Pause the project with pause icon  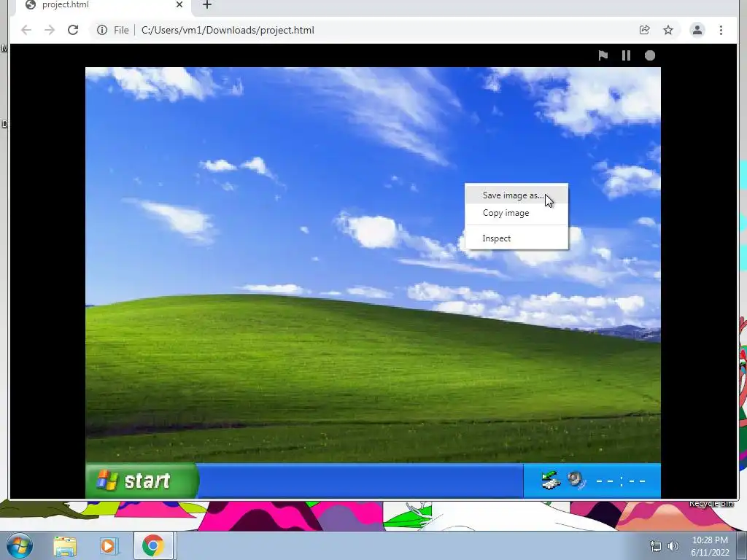pos(627,55)
